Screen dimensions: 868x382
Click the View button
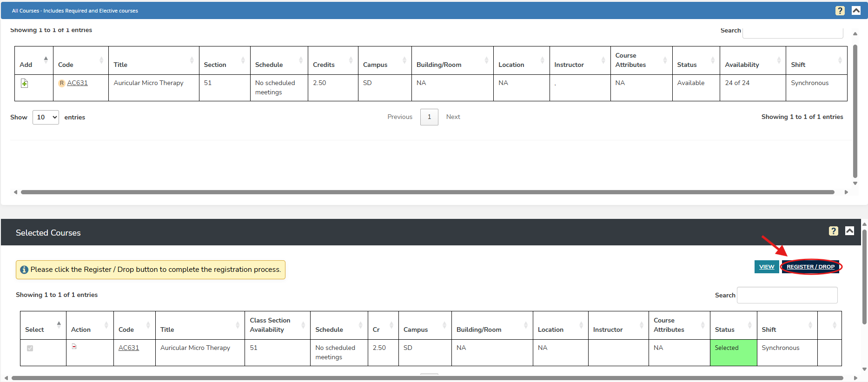pyautogui.click(x=766, y=267)
